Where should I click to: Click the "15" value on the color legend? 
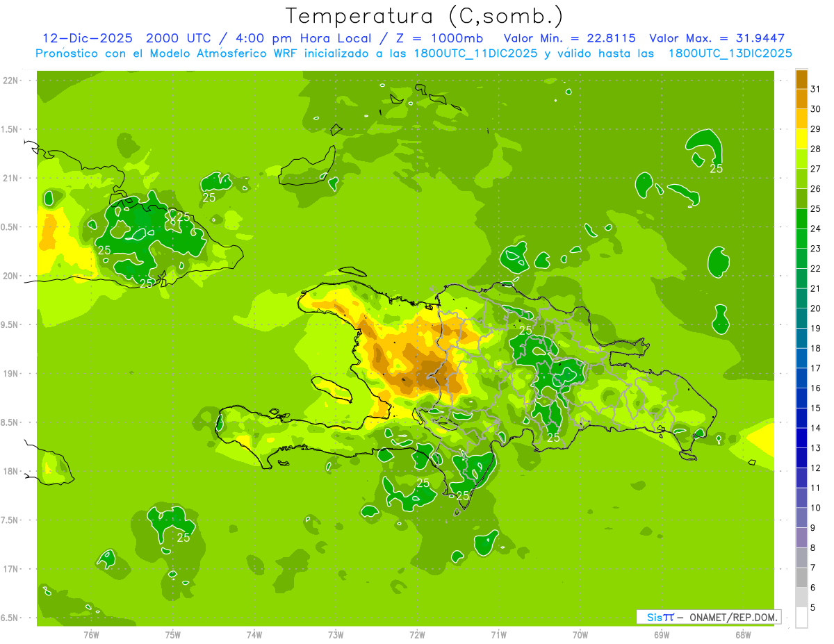(817, 408)
